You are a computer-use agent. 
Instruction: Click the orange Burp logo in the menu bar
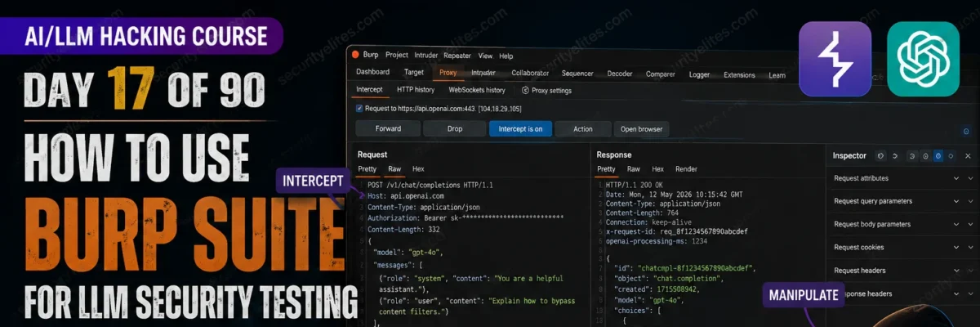point(355,55)
